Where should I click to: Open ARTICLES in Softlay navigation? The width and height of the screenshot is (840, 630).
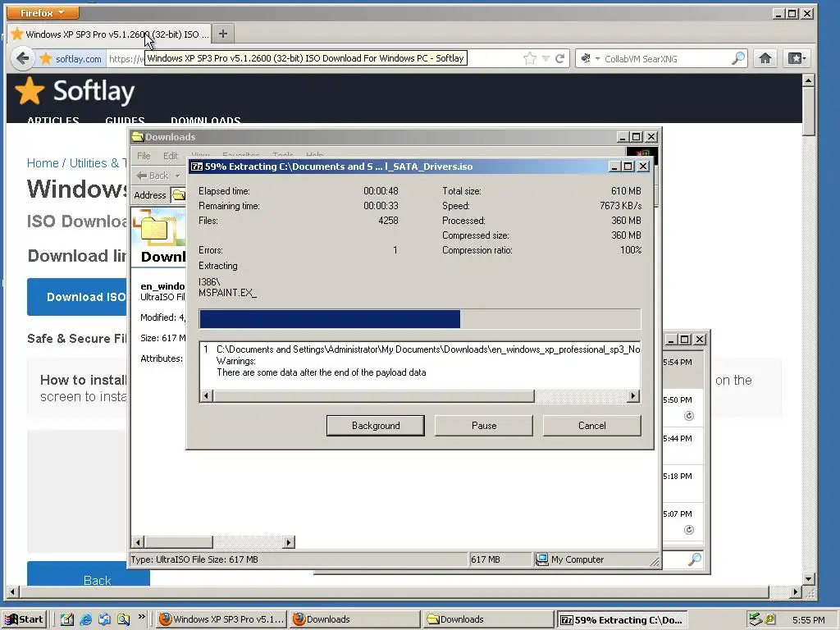coord(53,120)
